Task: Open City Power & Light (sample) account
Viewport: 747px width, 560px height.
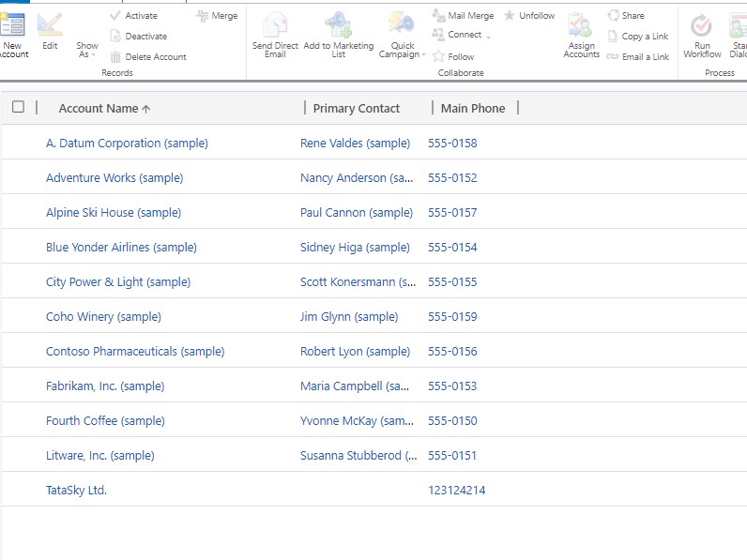Action: (118, 282)
